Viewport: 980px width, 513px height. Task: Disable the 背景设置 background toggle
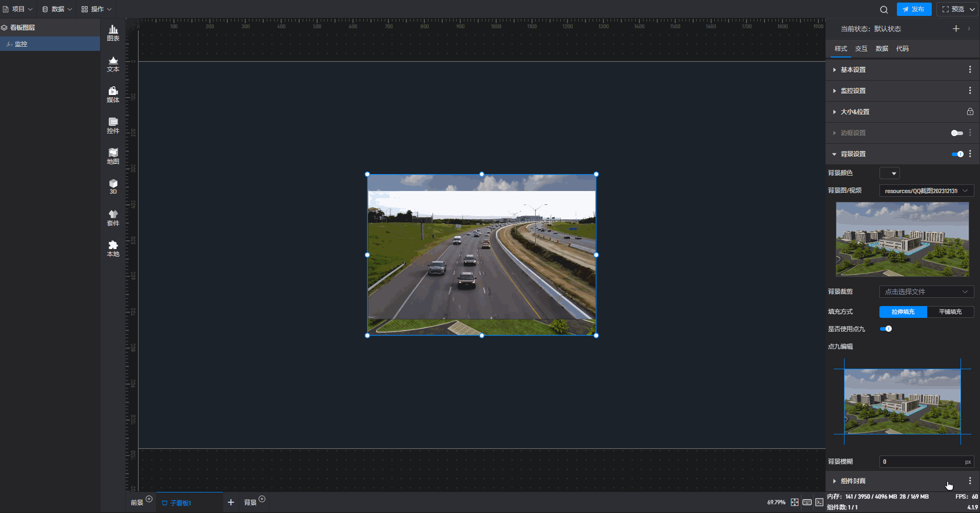tap(957, 154)
